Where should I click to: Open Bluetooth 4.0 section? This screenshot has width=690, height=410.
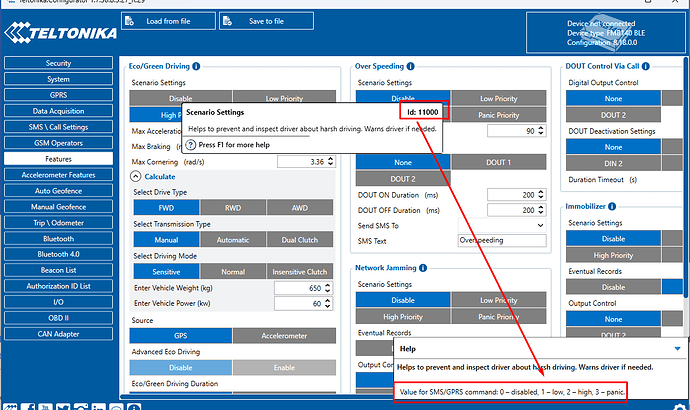tap(59, 254)
